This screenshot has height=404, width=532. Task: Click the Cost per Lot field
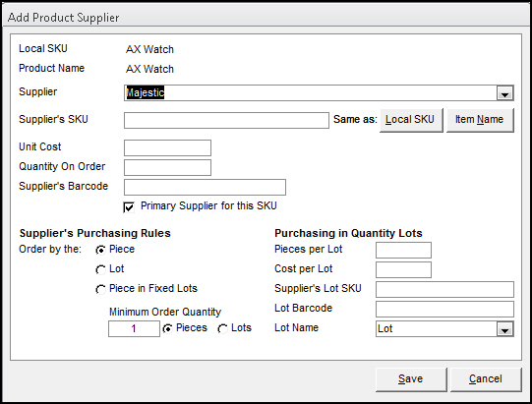pyautogui.click(x=403, y=270)
